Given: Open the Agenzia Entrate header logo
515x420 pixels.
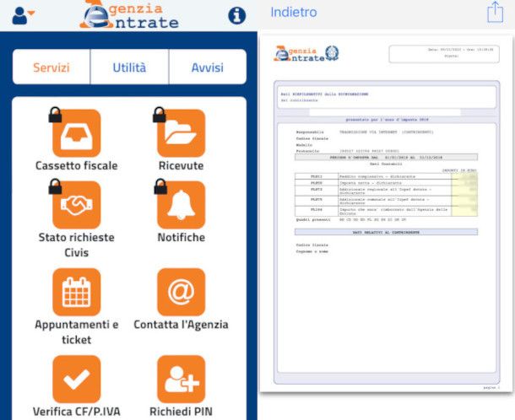Looking at the screenshot, I should point(129,14).
